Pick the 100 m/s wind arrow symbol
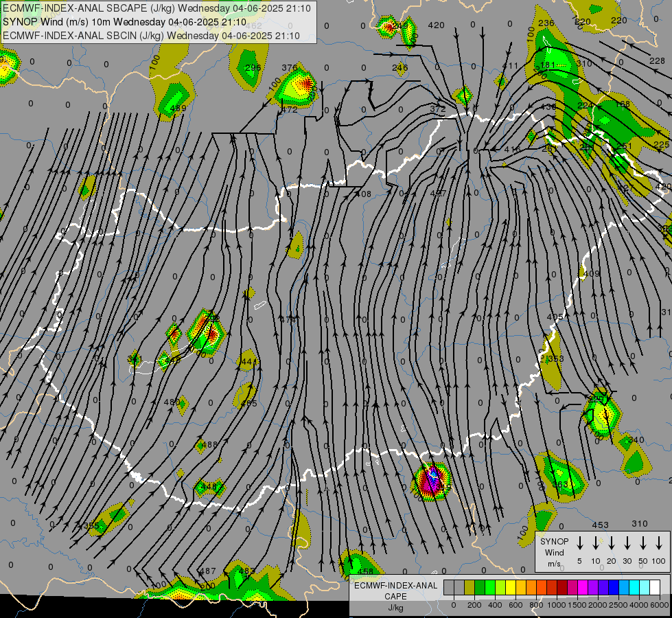 [x=659, y=543]
